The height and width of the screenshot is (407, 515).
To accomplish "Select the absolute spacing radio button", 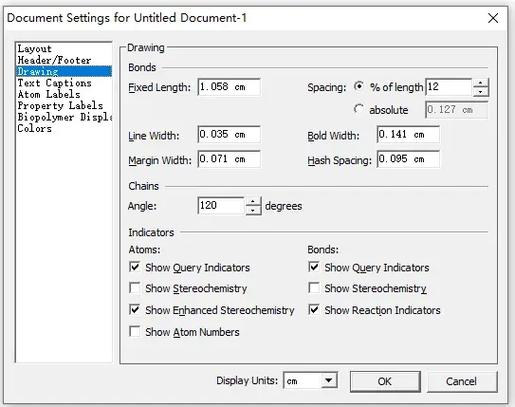I will coord(358,109).
